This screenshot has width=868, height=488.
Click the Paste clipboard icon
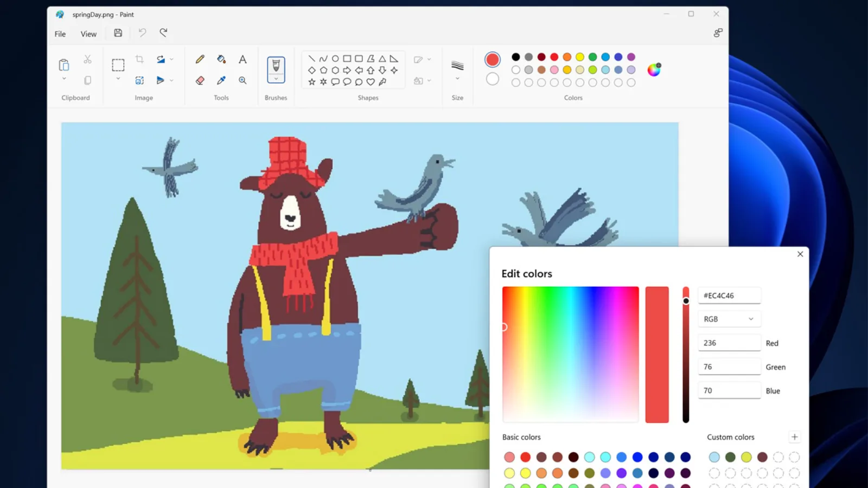[x=64, y=65]
